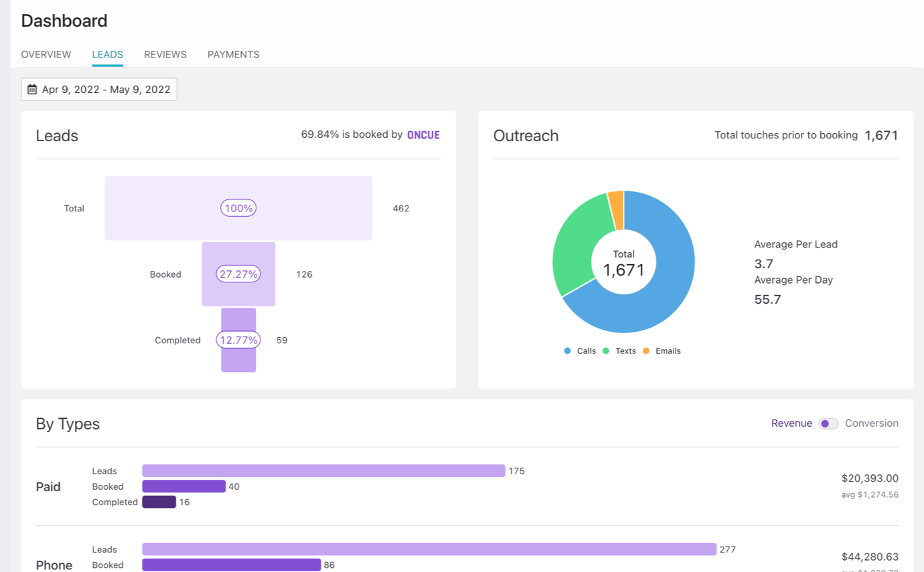Click the 27.27% Booked funnel badge
The width and height of the screenshot is (924, 572).
click(x=238, y=274)
